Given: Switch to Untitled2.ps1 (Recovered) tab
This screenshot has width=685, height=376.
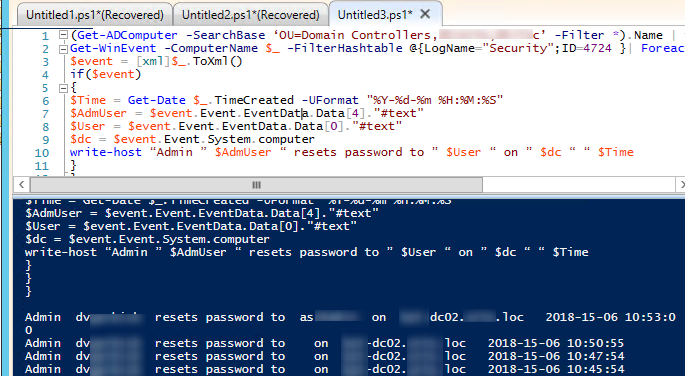Looking at the screenshot, I should click(x=250, y=15).
